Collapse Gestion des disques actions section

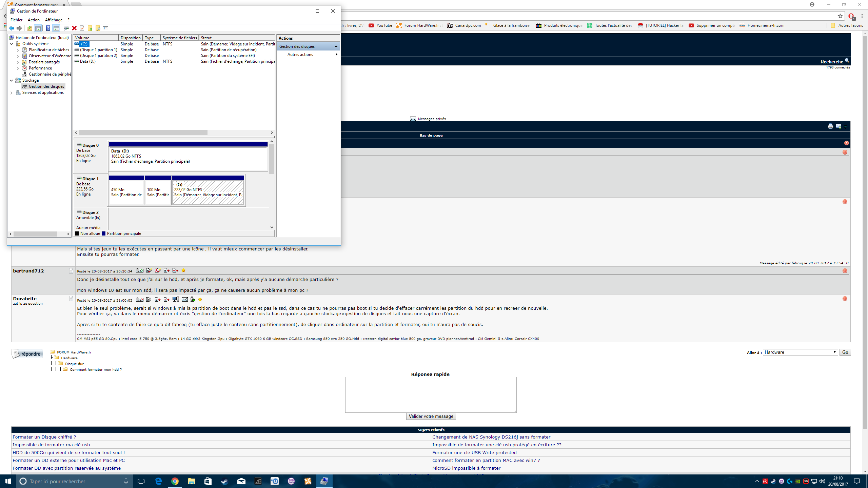pyautogui.click(x=336, y=46)
